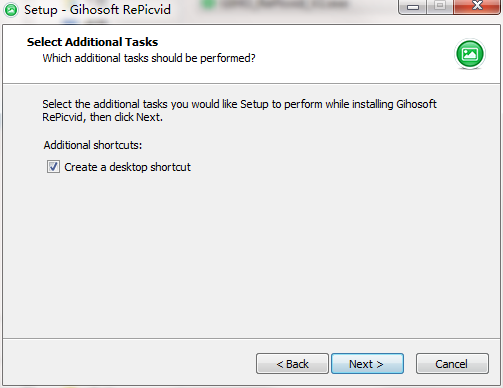Click the instruction paragraph mentioning Setup
The height and width of the screenshot is (388, 503).
pyautogui.click(x=239, y=111)
